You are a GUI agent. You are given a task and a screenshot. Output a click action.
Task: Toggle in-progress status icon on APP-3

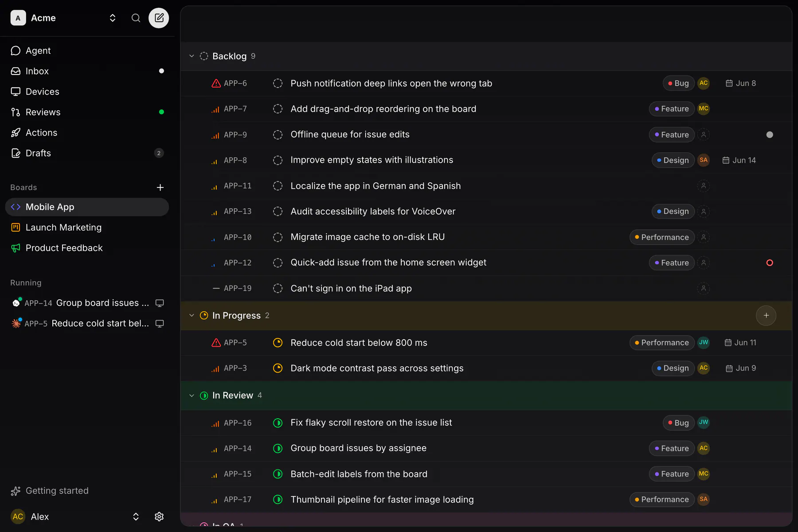click(x=278, y=368)
